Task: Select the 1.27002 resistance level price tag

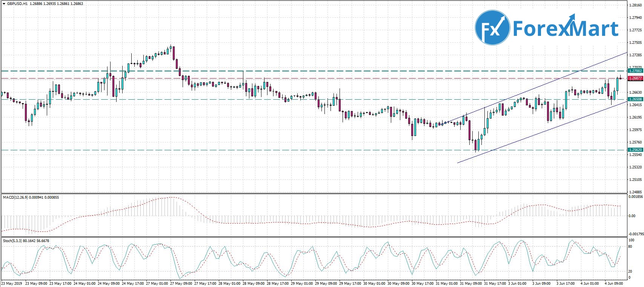Action: [x=635, y=71]
